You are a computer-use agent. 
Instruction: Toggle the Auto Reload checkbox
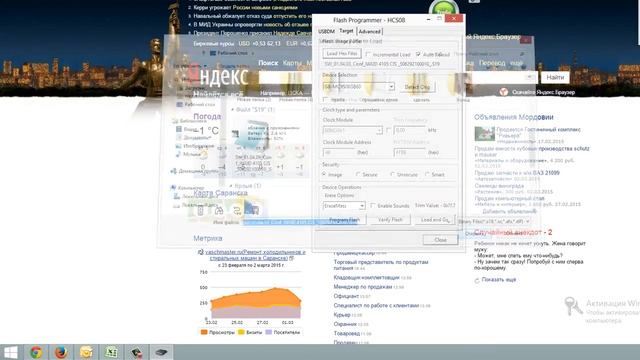[418, 54]
